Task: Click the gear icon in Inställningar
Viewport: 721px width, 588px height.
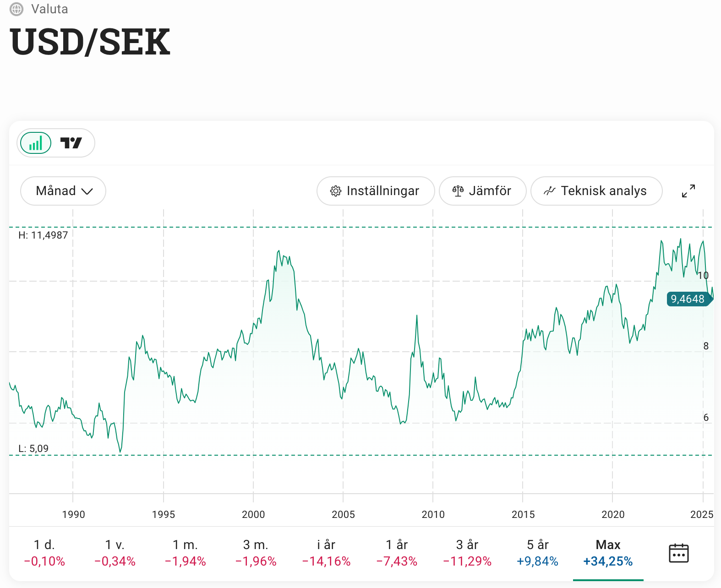Action: [x=336, y=191]
